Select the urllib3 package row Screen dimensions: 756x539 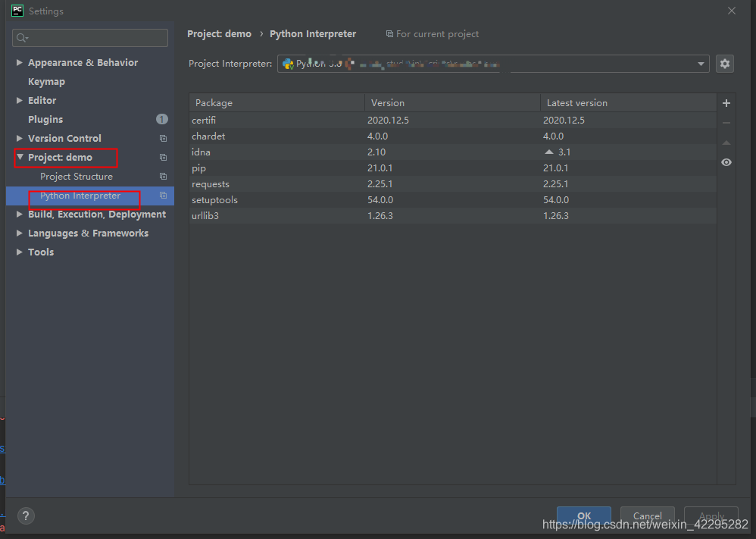coord(453,216)
